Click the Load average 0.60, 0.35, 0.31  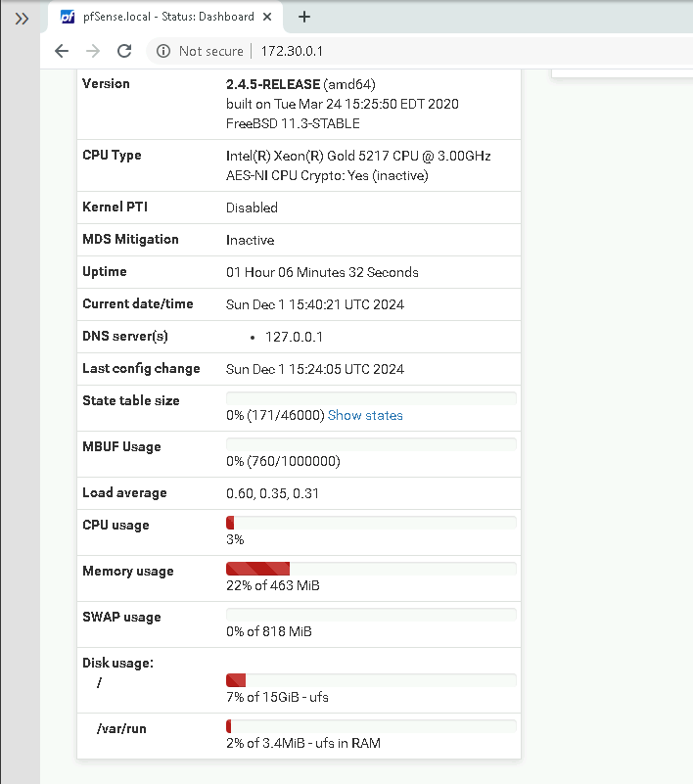[x=272, y=493]
